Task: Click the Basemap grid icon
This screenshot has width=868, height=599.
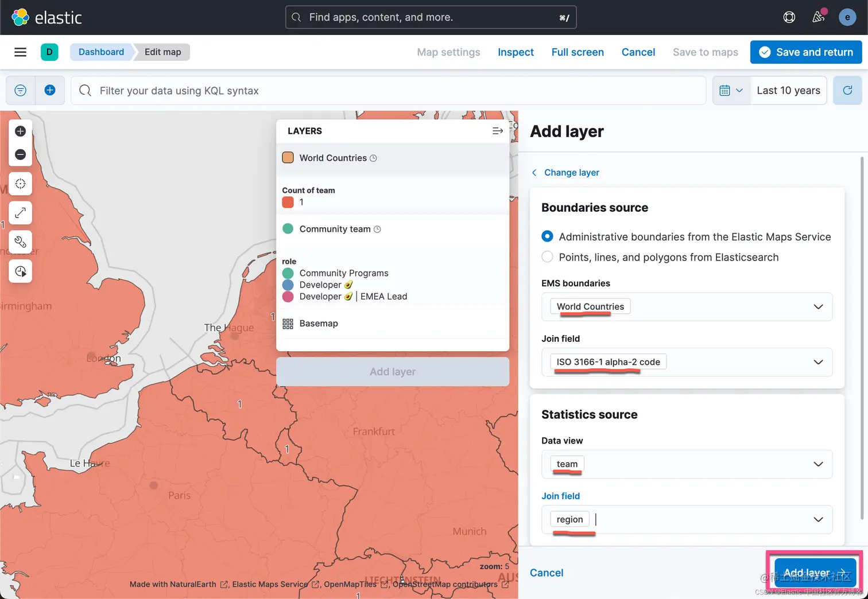Action: tap(288, 324)
